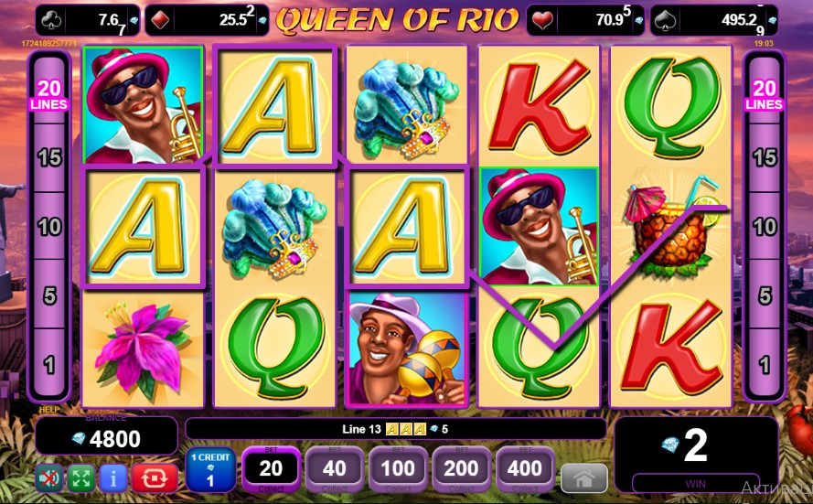
Task: Select 1 line on right selector
Action: pos(765,365)
